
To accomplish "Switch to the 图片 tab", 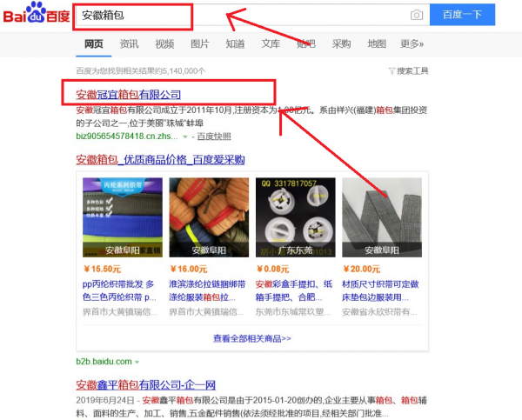I will (200, 43).
